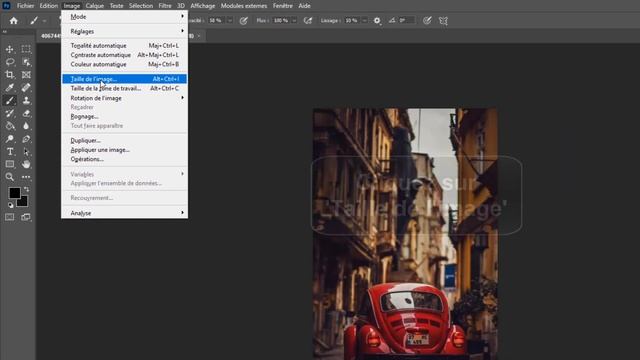Image resolution: width=640 pixels, height=360 pixels.
Task: Select the Type tool
Action: [x=9, y=151]
